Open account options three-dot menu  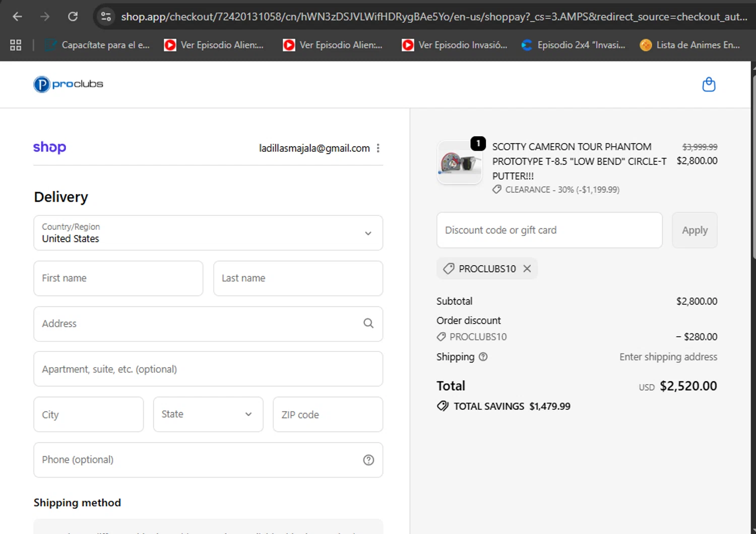(378, 148)
